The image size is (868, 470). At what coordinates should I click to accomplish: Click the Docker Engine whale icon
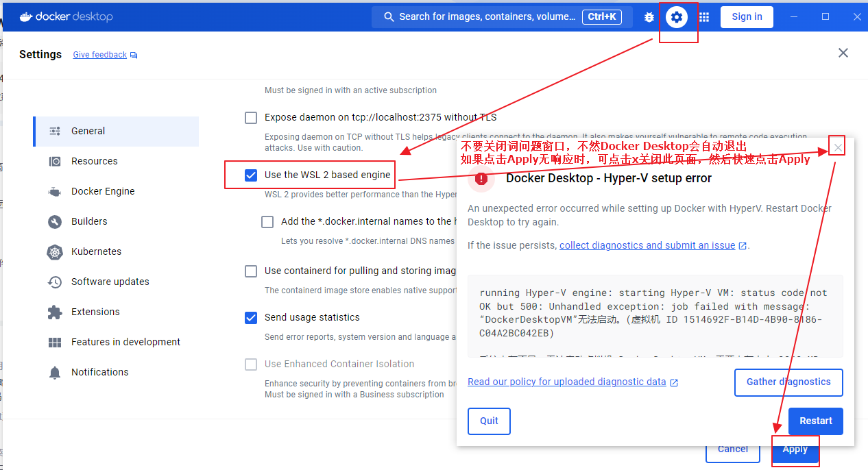click(x=55, y=191)
